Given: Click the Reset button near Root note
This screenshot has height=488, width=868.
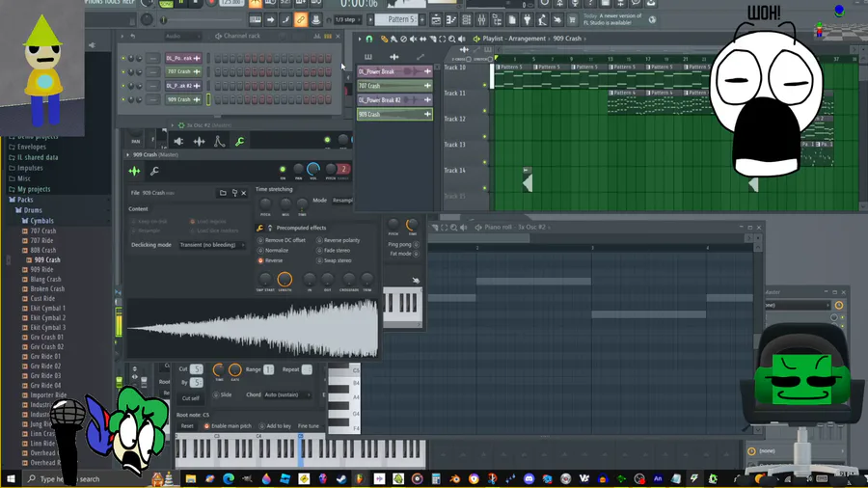Looking at the screenshot, I should (x=187, y=426).
